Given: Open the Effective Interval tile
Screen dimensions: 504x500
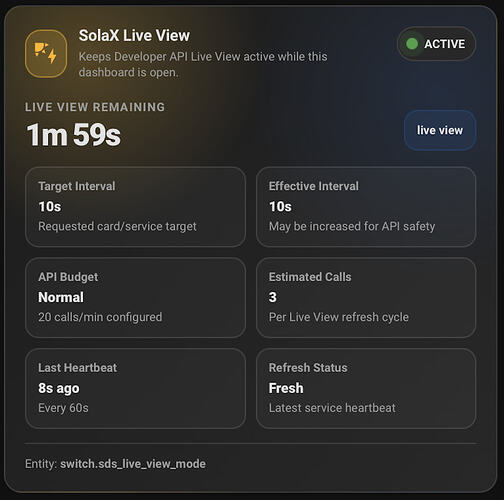Looking at the screenshot, I should (x=366, y=207).
